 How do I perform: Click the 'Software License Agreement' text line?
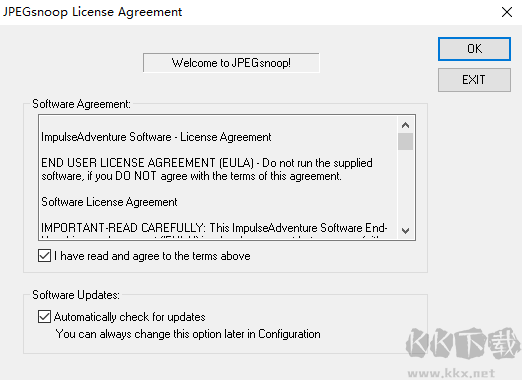[x=109, y=202]
